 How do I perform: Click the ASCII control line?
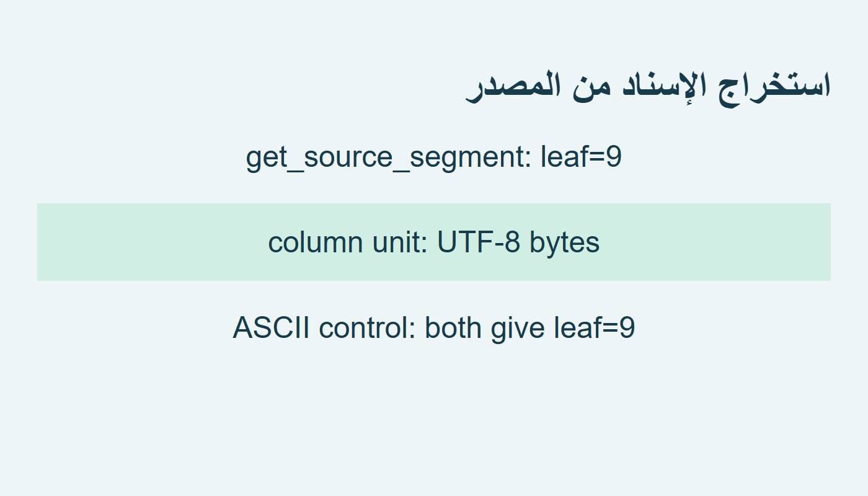click(434, 329)
